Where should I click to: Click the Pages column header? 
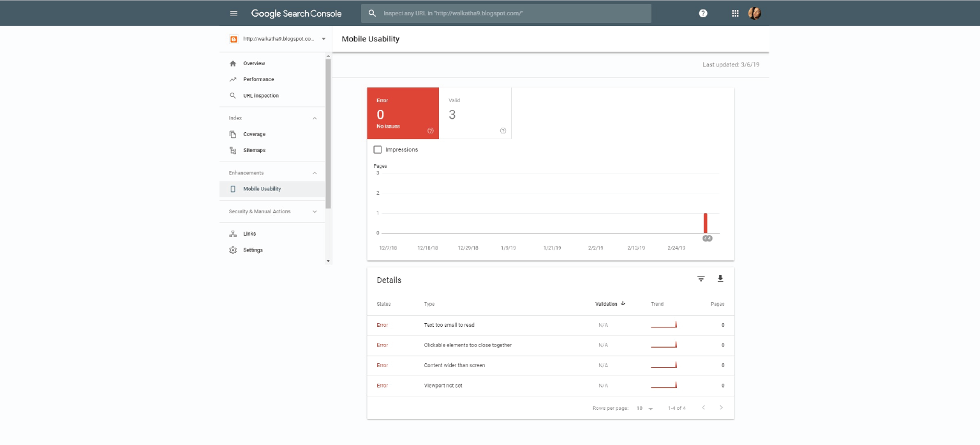click(718, 304)
